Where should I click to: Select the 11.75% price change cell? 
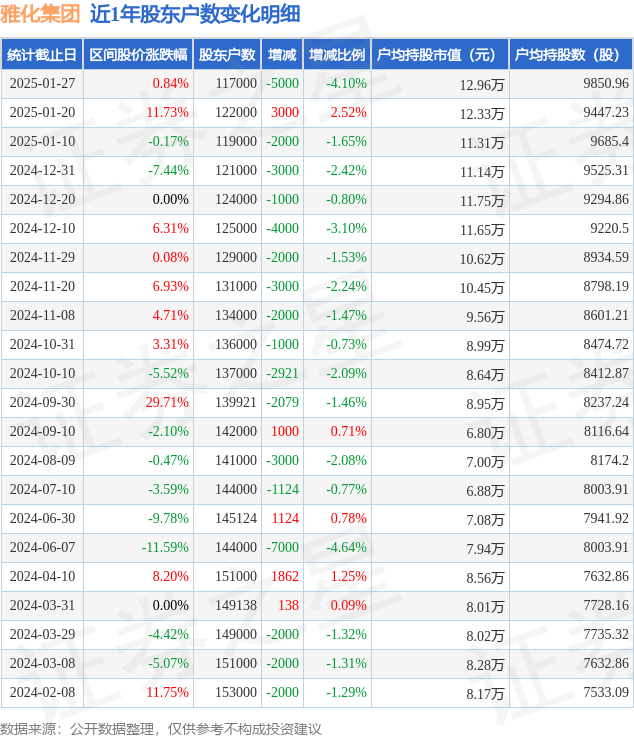(x=167, y=693)
